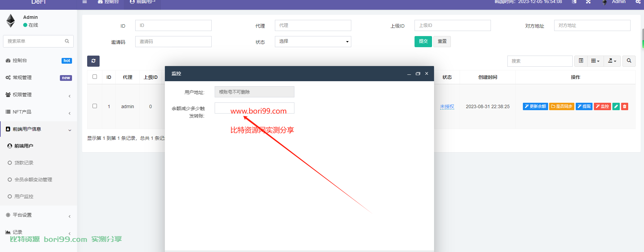Click the 上级ID filter input field

[x=453, y=25]
